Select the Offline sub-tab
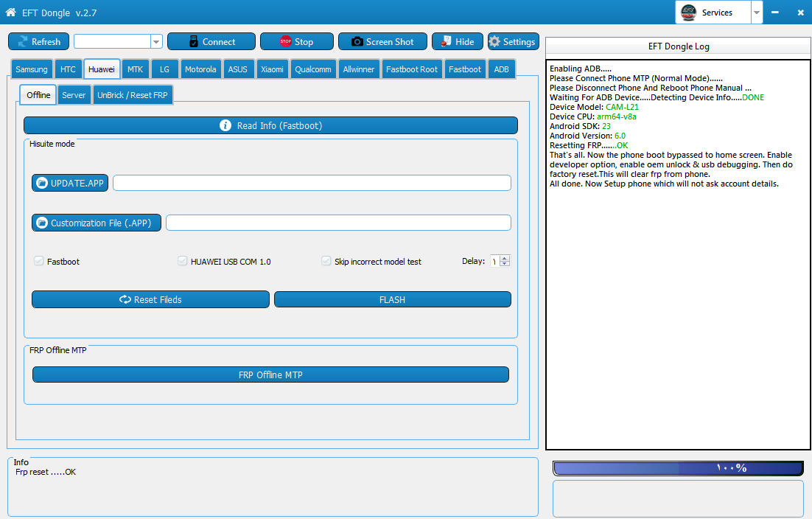The image size is (812, 519). (x=38, y=95)
